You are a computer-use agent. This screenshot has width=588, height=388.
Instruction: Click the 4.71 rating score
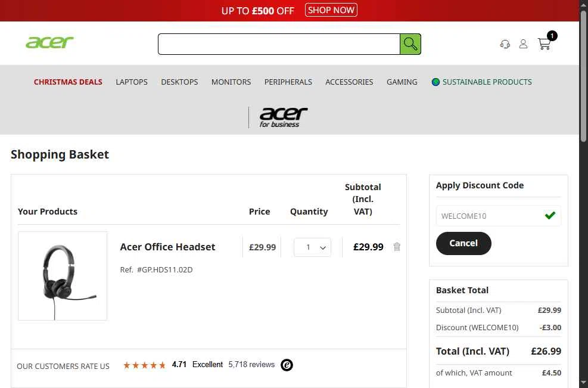point(179,364)
